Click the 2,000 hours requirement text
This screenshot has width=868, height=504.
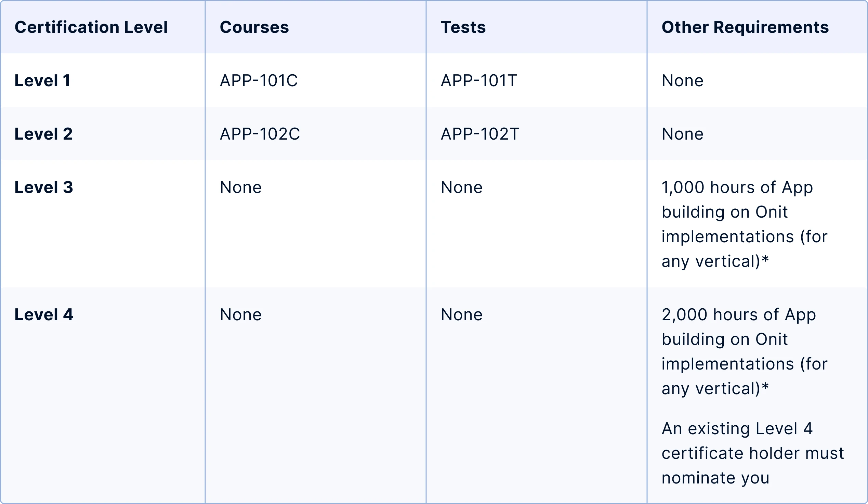point(744,352)
